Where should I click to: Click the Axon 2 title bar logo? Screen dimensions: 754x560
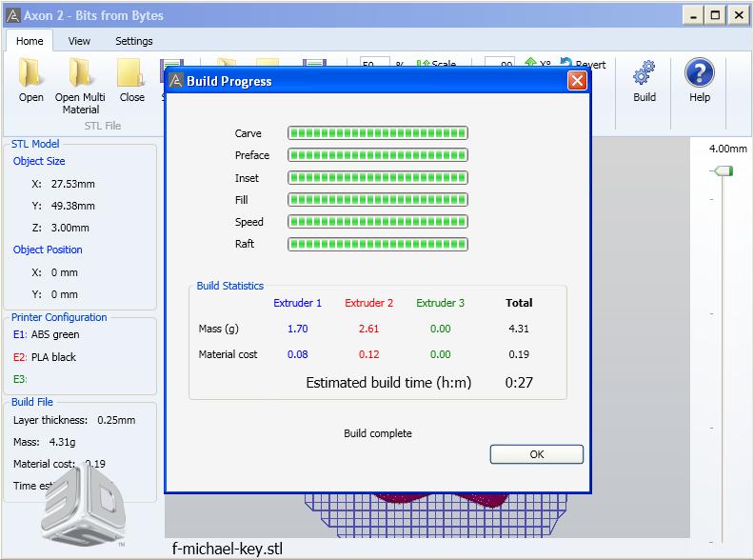click(13, 15)
